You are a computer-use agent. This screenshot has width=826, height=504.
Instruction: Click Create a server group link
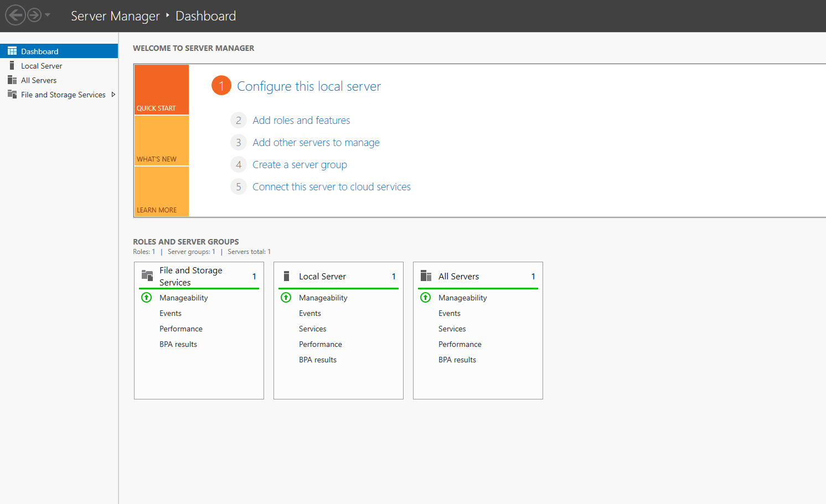300,165
